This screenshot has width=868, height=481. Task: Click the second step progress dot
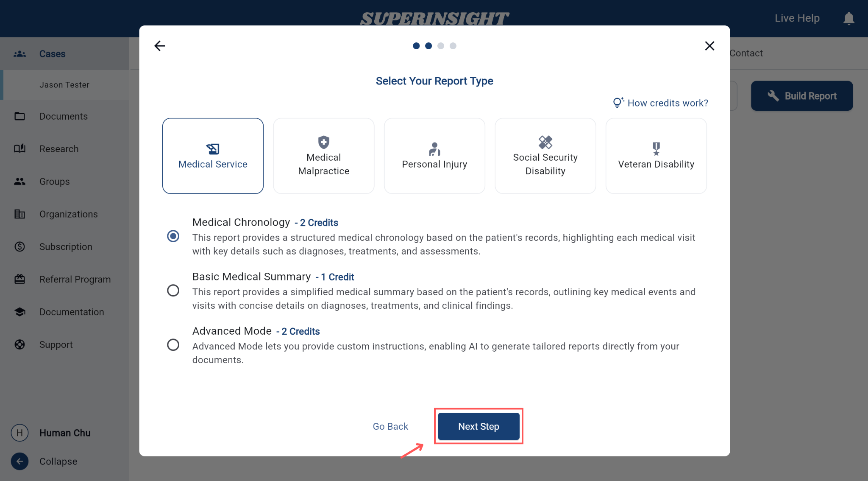pos(428,46)
